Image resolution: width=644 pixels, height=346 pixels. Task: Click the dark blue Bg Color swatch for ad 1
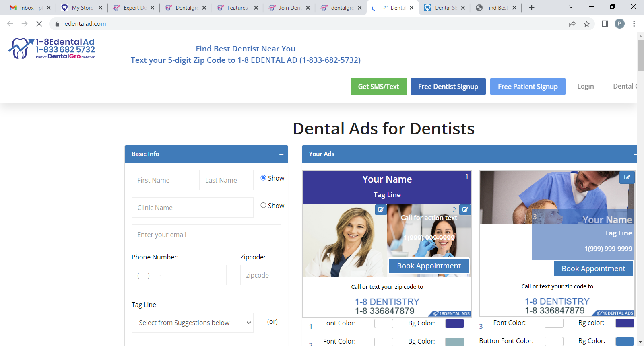[x=454, y=323]
